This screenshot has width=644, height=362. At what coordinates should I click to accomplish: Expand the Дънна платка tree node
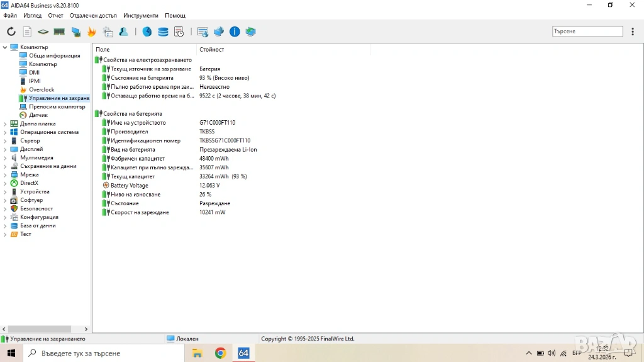point(5,124)
